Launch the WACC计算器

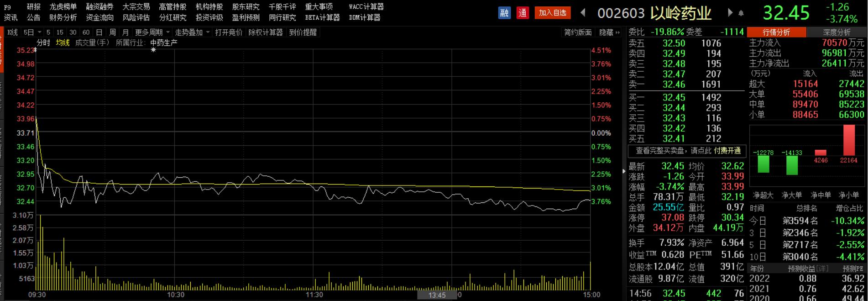[x=366, y=7]
